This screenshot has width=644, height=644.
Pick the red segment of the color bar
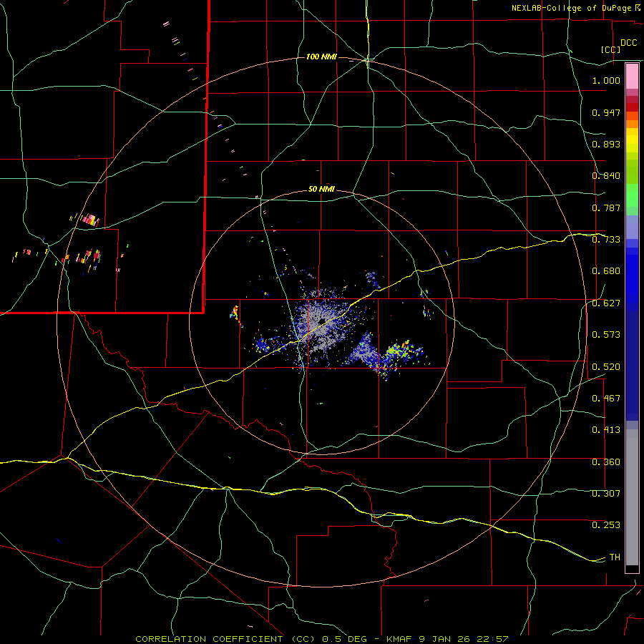[632, 107]
